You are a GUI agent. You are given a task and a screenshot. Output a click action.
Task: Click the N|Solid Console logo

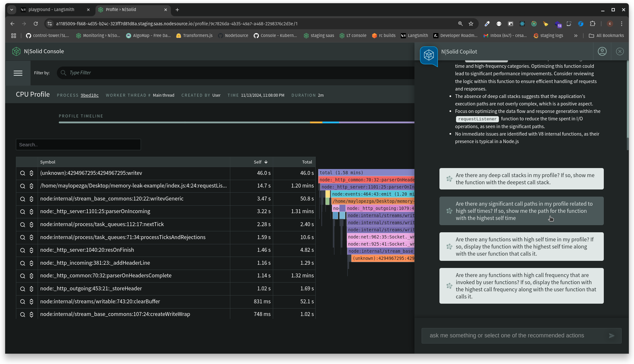(x=16, y=51)
